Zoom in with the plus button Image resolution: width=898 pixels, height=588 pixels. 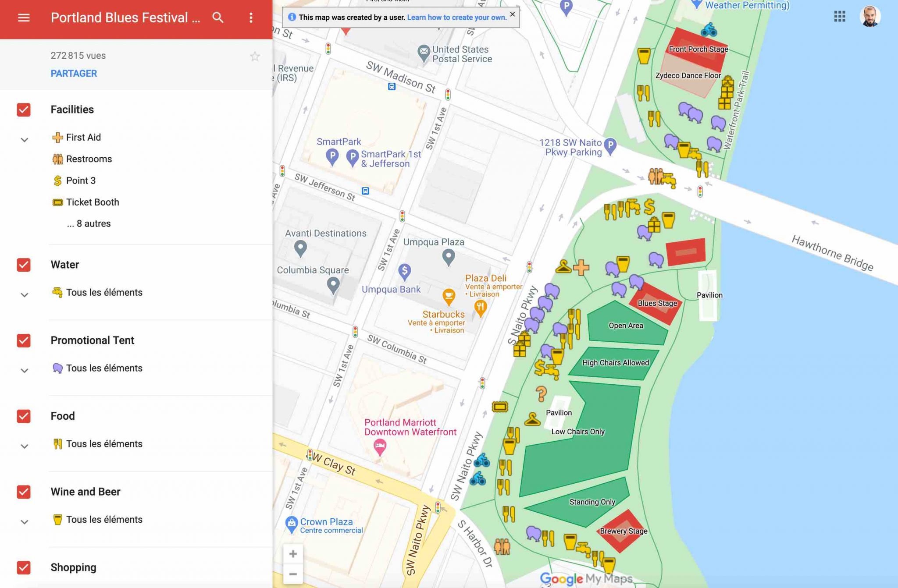click(293, 554)
